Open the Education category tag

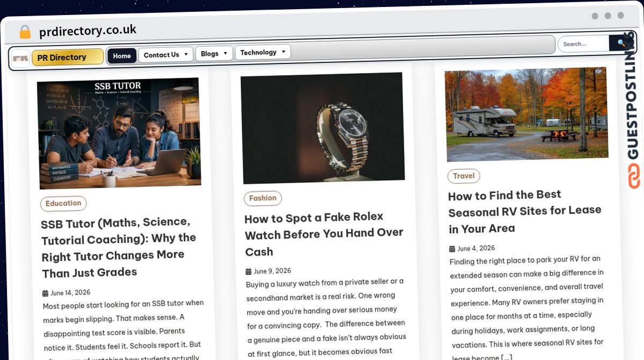click(x=63, y=203)
